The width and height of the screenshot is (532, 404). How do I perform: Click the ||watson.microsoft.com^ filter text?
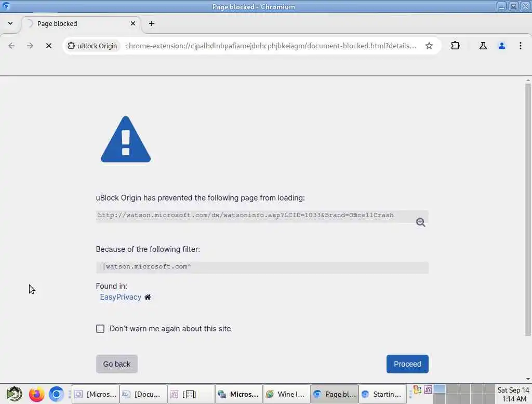(145, 266)
